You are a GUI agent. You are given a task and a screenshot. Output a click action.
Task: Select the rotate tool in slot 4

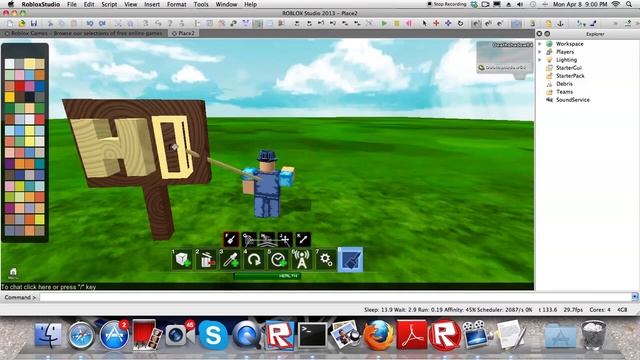[254, 260]
